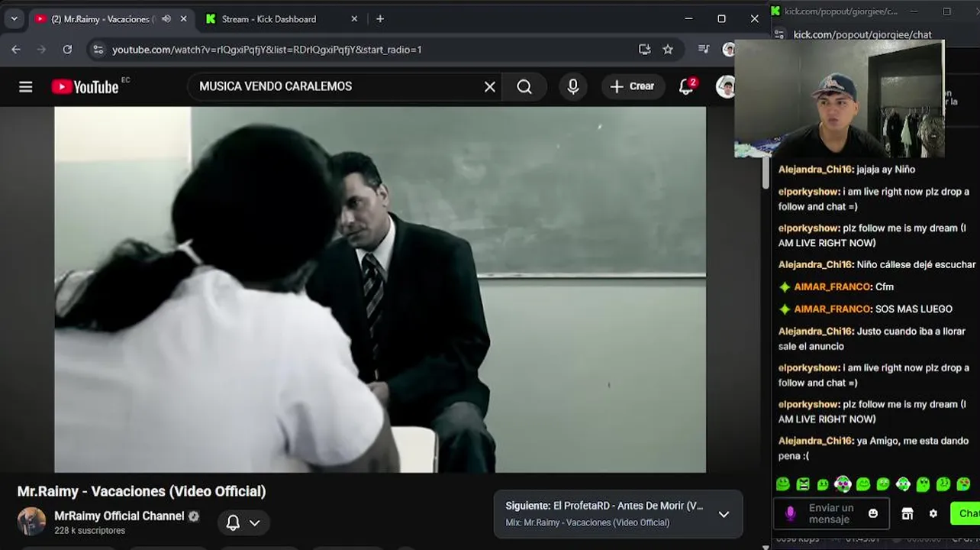The height and width of the screenshot is (550, 980).
Task: Expand the Siguiente mix queue panel
Action: pos(724,514)
